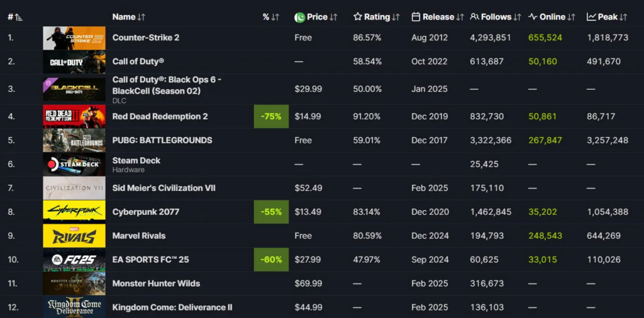Open the Counter-Strike 2 thumbnail
This screenshot has width=644, height=318.
[74, 38]
